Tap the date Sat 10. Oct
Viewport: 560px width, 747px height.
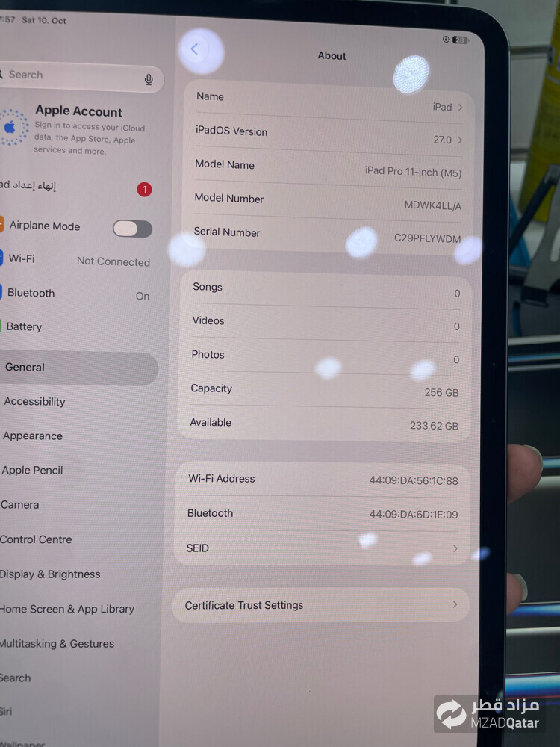coord(44,20)
